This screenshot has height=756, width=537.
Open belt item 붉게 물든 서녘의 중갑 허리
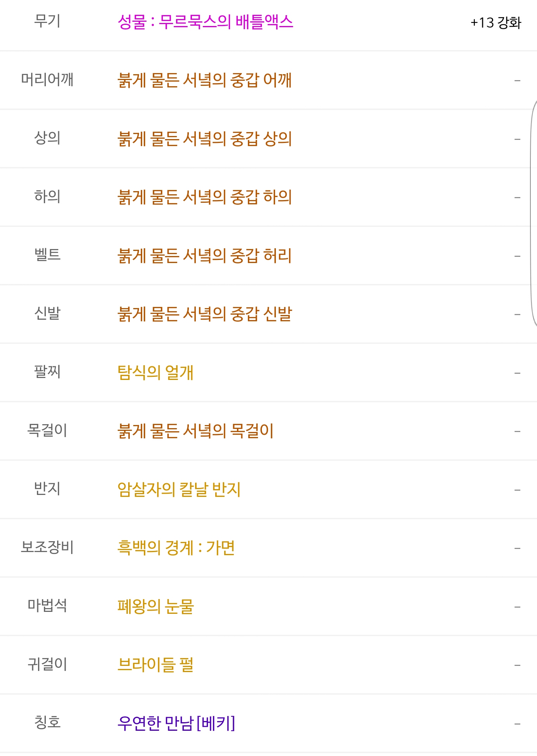click(205, 256)
